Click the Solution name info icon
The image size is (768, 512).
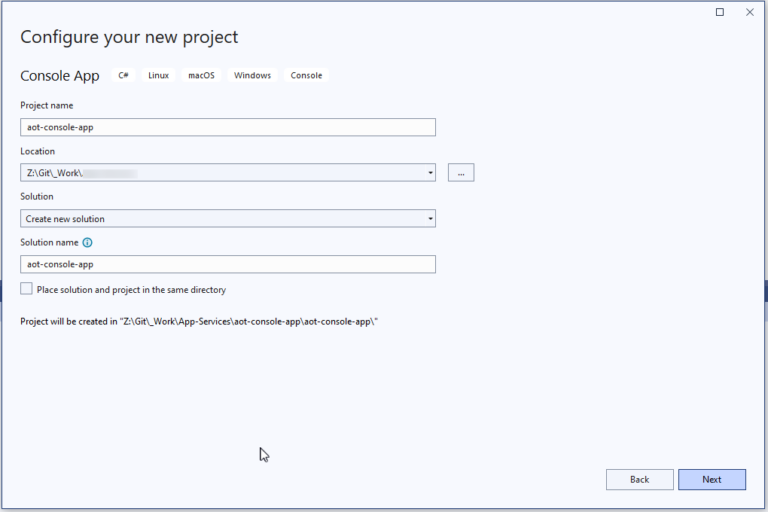point(88,243)
